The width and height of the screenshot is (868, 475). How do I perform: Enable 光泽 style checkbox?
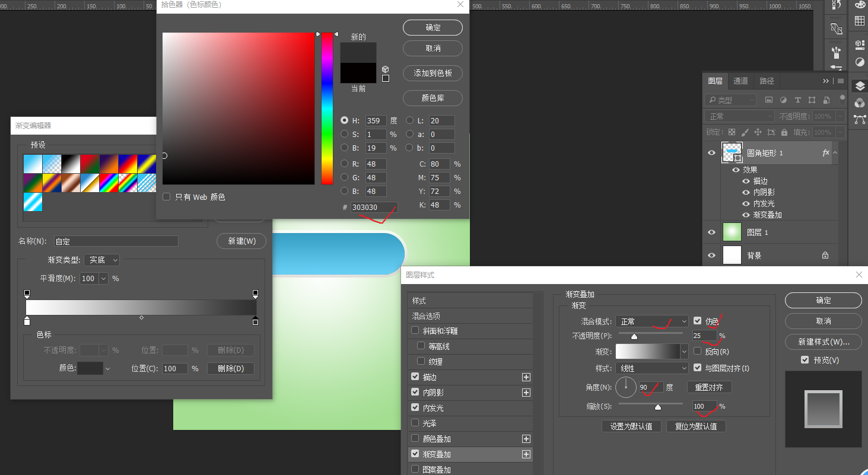click(415, 423)
